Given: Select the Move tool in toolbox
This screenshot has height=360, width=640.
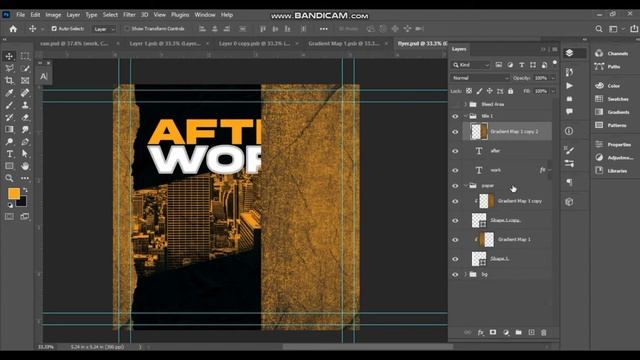Looking at the screenshot, I should (9, 56).
